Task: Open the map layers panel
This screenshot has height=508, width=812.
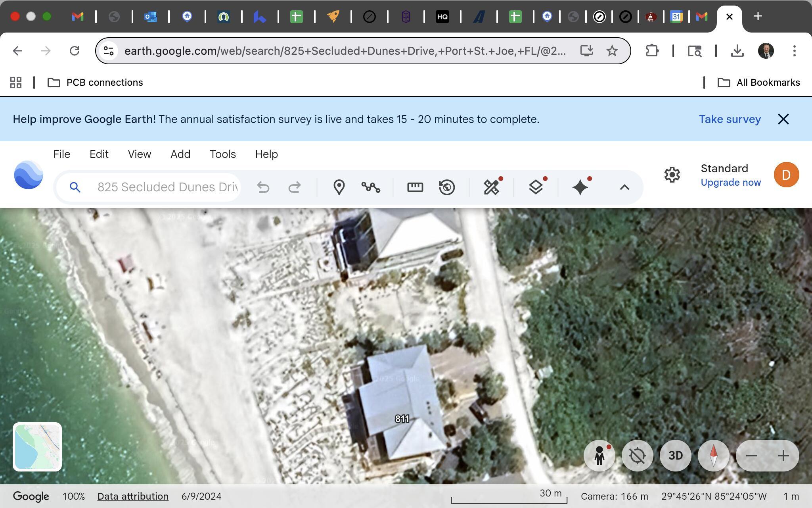Action: pyautogui.click(x=536, y=187)
